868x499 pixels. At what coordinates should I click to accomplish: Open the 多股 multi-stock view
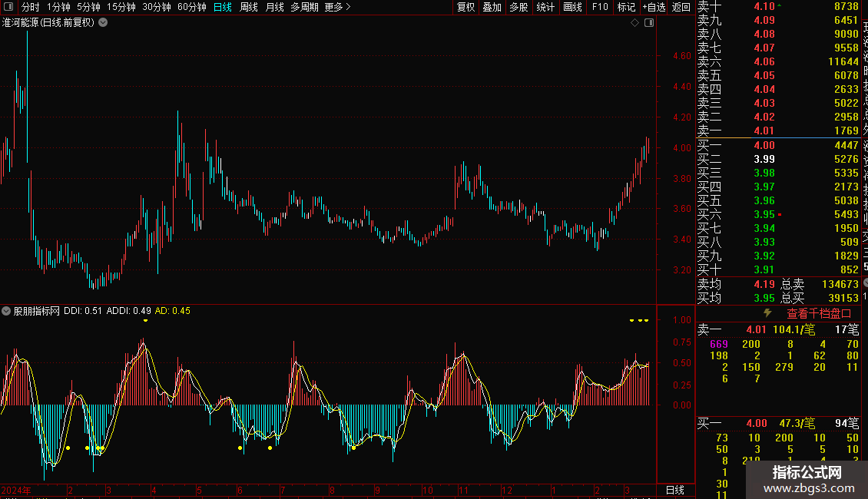pos(518,7)
